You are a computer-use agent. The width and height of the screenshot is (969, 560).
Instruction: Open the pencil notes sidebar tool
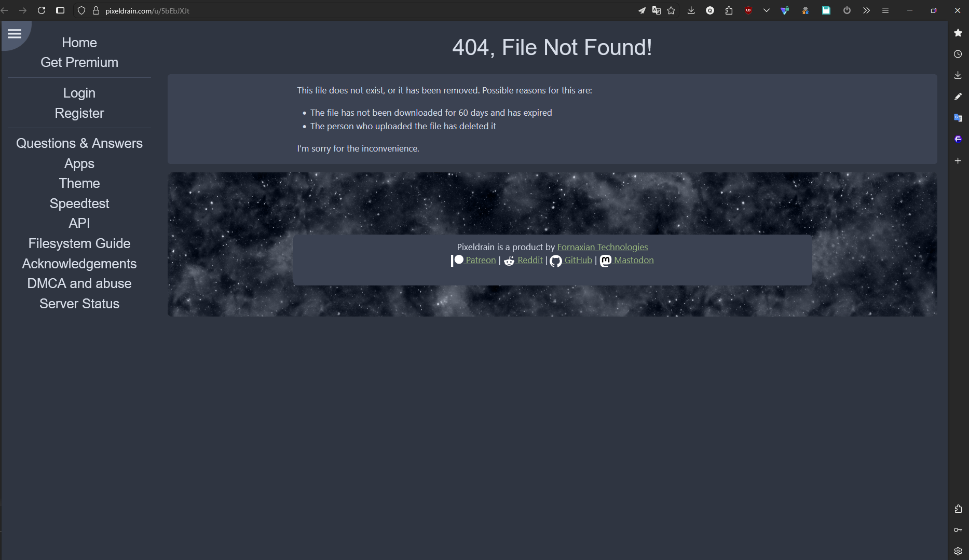click(x=958, y=97)
